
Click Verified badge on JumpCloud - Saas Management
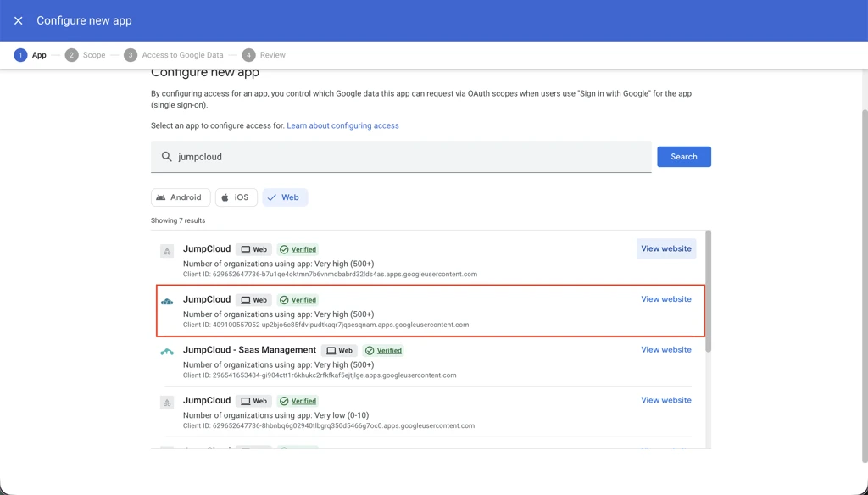pos(383,351)
